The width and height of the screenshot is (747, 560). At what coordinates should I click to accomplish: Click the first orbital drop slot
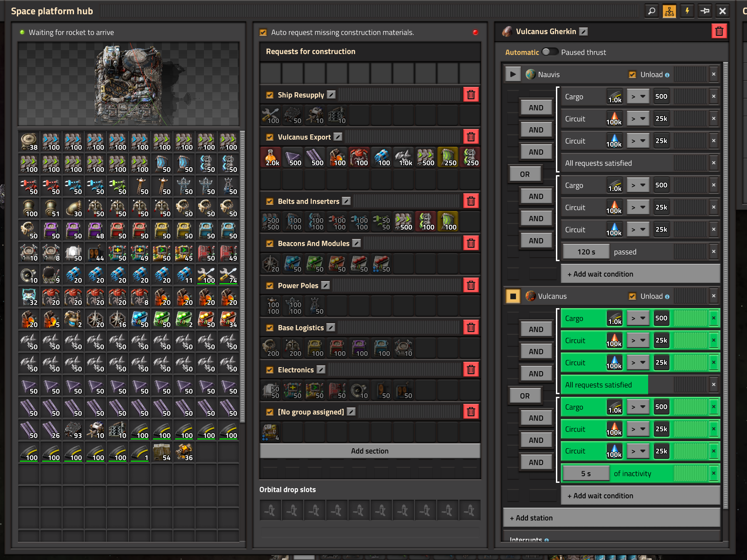[270, 511]
